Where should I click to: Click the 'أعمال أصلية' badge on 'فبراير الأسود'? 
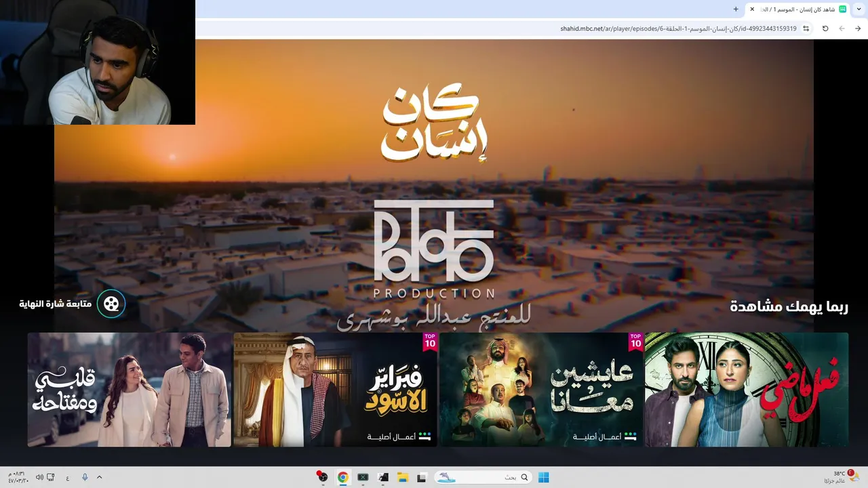pyautogui.click(x=399, y=436)
